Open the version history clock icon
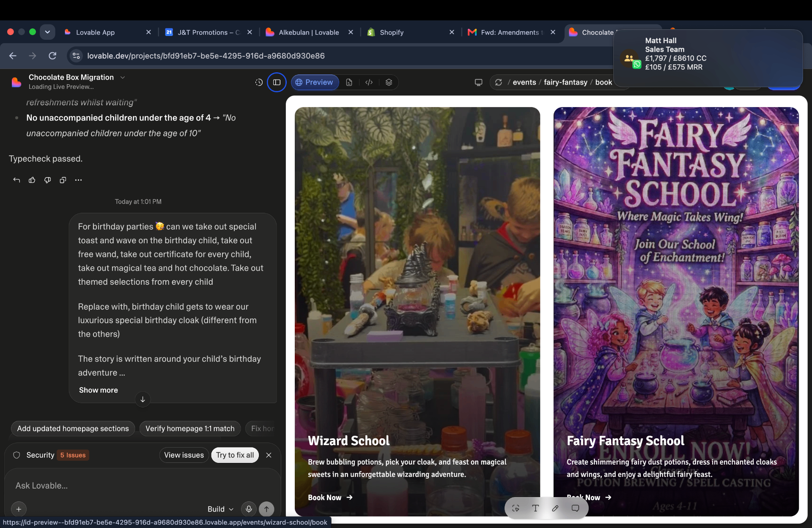 pyautogui.click(x=259, y=82)
